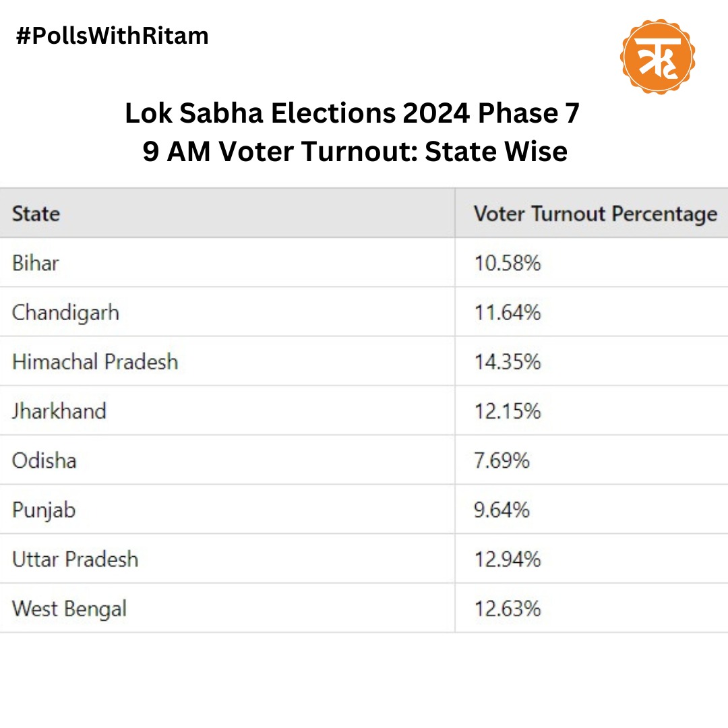Click the Punjab state cell

point(44,510)
